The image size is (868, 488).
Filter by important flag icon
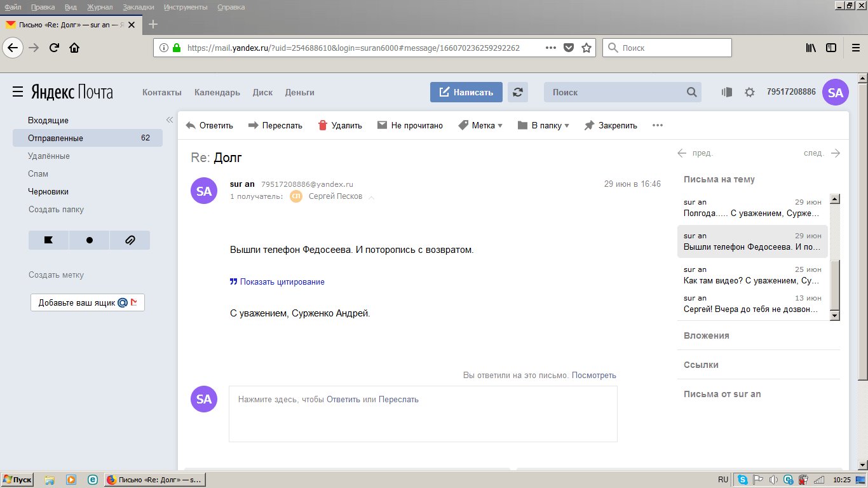tap(48, 240)
